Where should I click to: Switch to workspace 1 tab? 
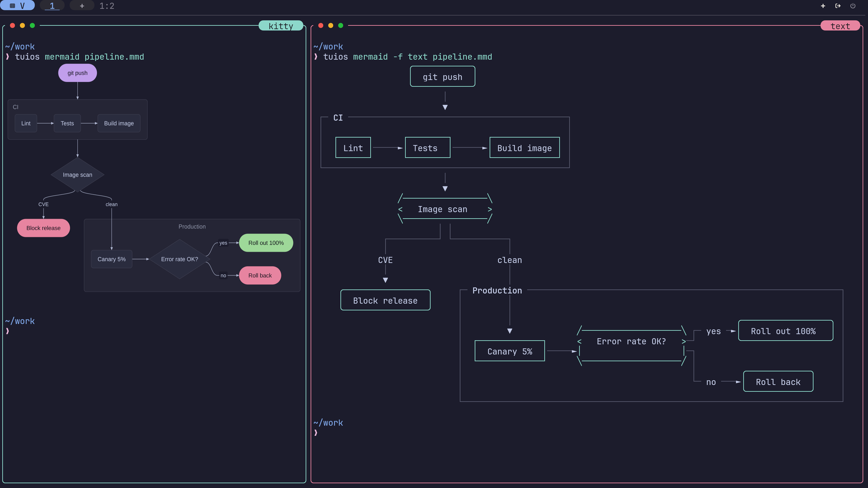click(52, 6)
